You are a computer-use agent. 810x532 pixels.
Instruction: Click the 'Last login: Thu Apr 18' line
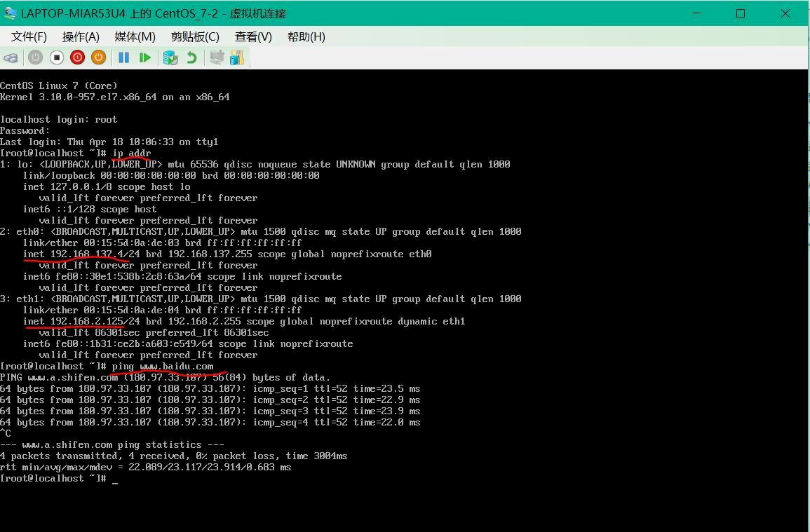tap(109, 142)
